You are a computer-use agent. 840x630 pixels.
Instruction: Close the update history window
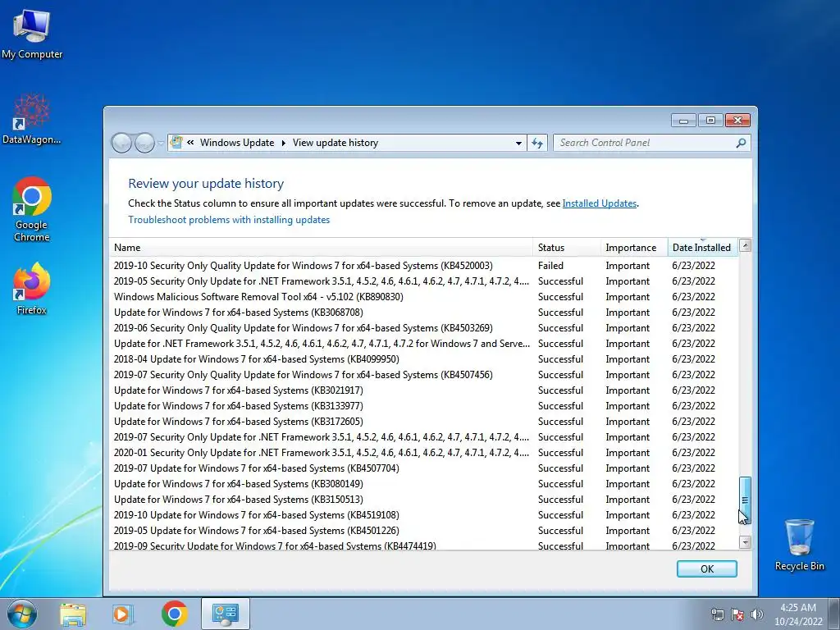click(737, 121)
